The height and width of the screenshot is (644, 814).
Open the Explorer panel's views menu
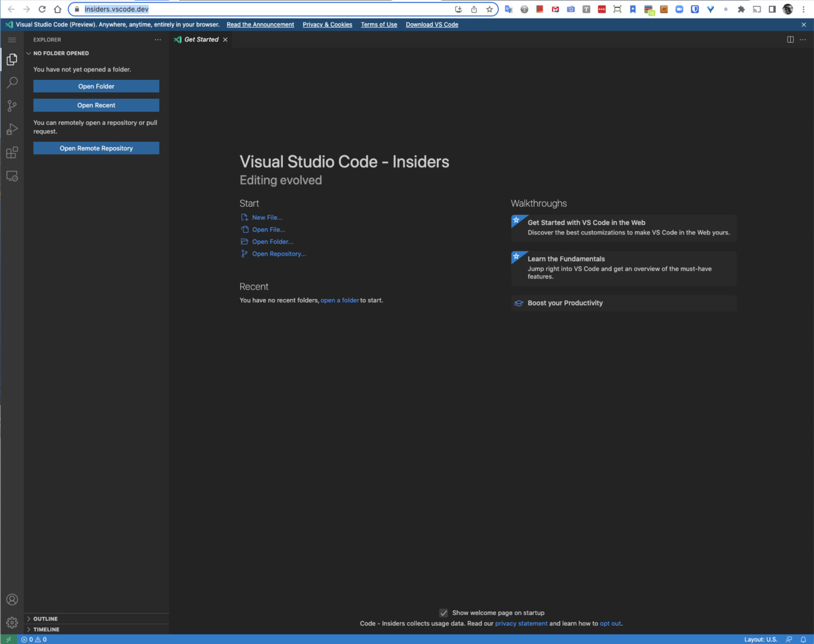[157, 39]
